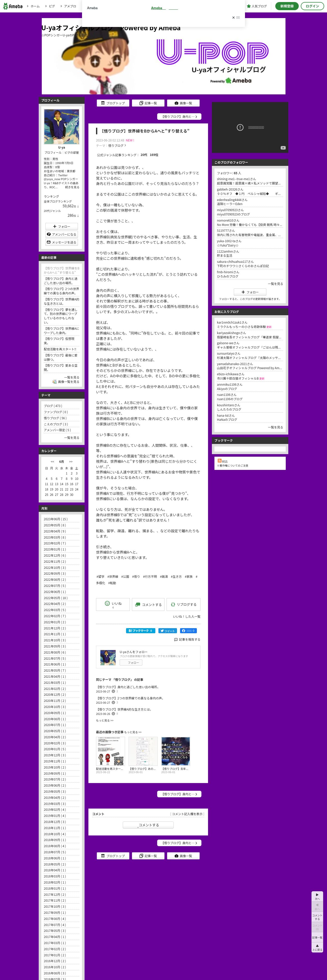
Task: Click the RSS feed icon
Action: tap(219, 460)
